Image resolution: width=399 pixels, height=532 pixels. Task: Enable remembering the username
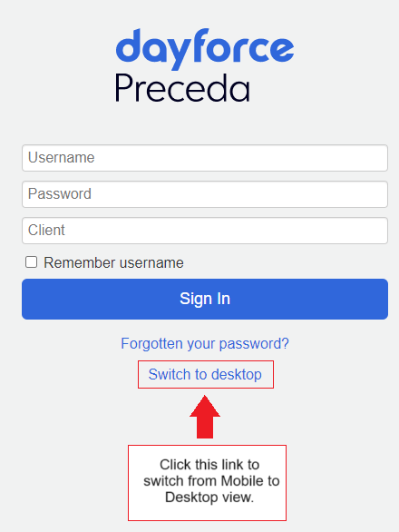click(x=31, y=262)
